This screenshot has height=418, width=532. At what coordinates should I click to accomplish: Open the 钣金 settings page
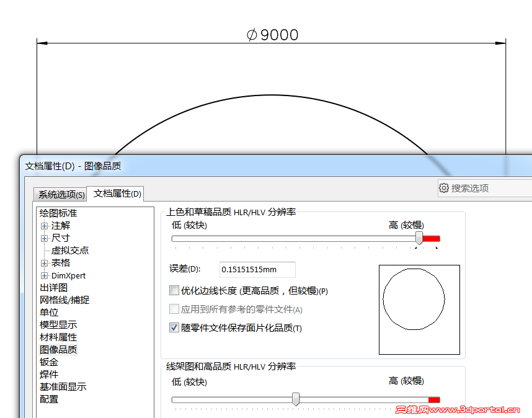[49, 362]
